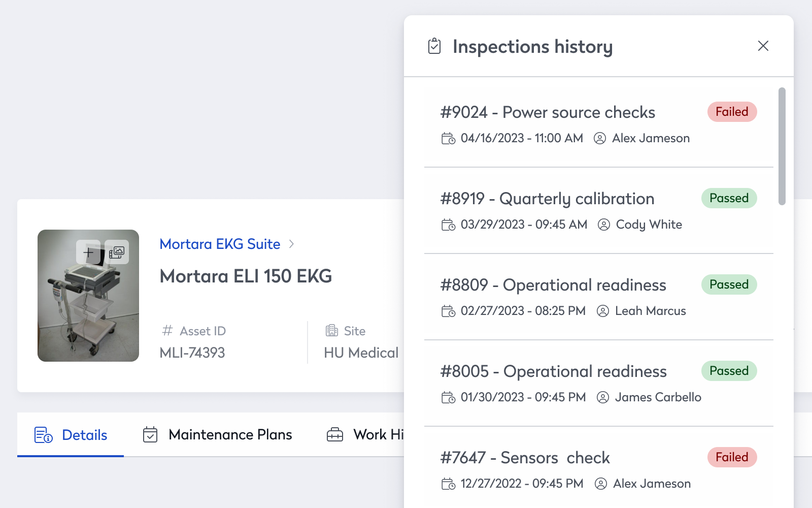
Task: Close the Inspections history panel
Action: pos(763,46)
